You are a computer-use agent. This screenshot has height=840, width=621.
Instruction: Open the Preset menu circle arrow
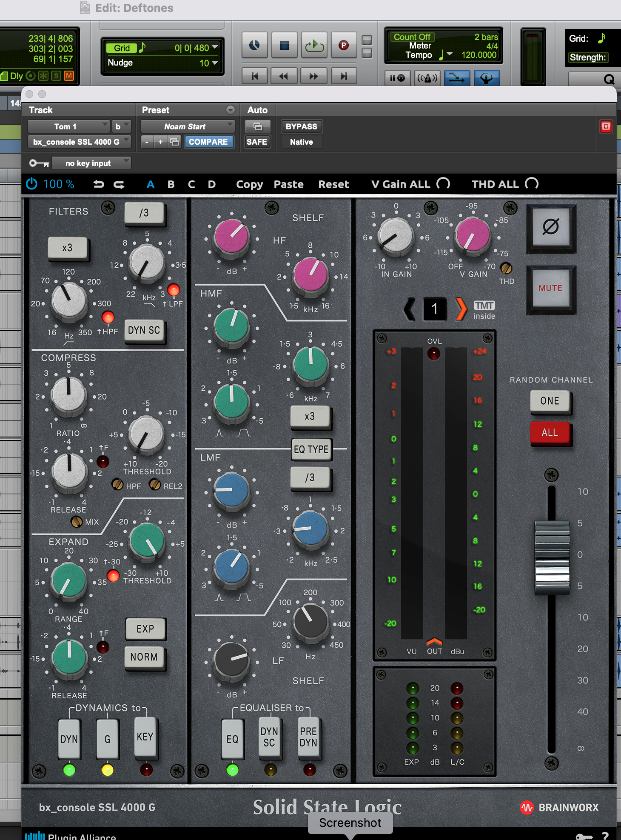(x=230, y=110)
